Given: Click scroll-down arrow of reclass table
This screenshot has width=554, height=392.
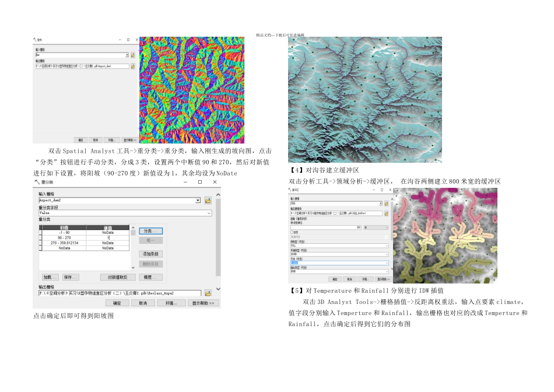Looking at the screenshot, I should (x=133, y=268).
